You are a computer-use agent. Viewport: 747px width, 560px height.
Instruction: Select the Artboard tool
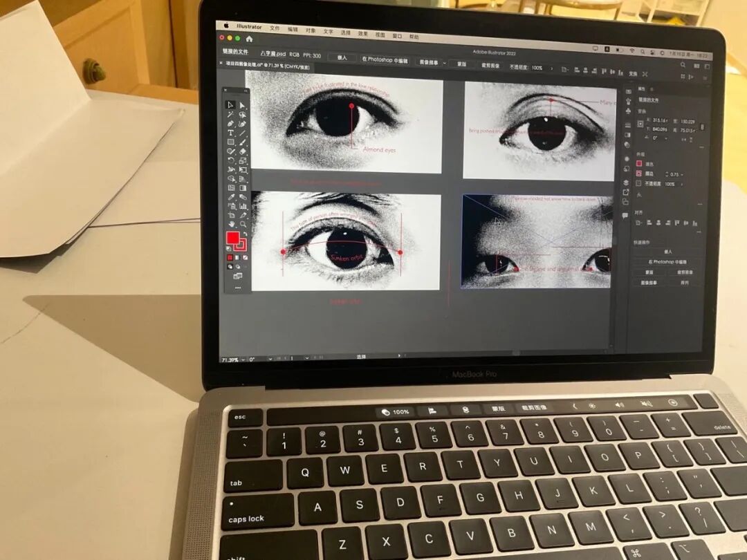pyautogui.click(x=232, y=215)
